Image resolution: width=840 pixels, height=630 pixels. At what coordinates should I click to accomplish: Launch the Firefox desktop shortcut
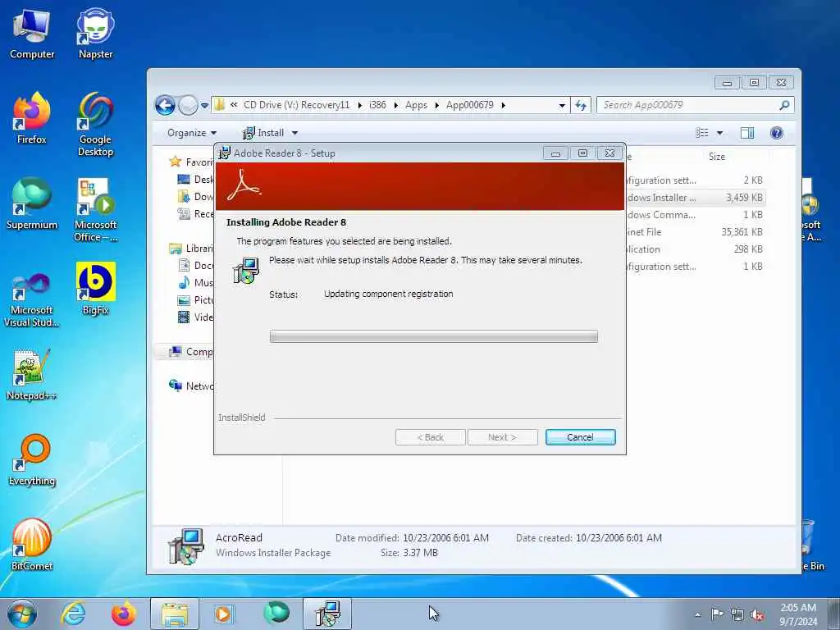(32, 119)
